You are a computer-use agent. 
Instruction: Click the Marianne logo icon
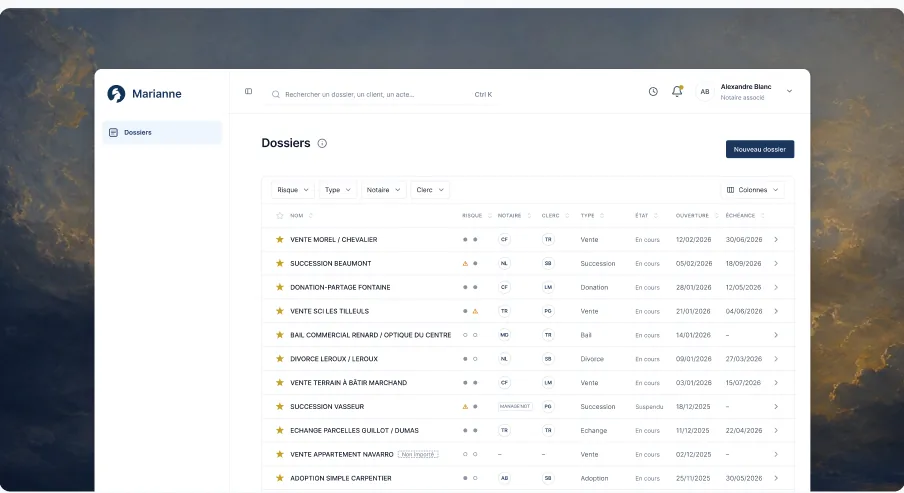coord(116,93)
